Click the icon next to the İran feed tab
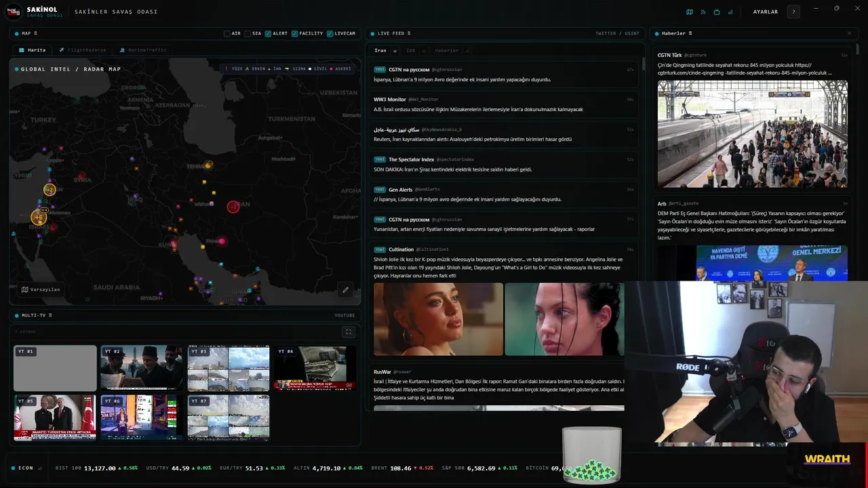 pyautogui.click(x=395, y=51)
